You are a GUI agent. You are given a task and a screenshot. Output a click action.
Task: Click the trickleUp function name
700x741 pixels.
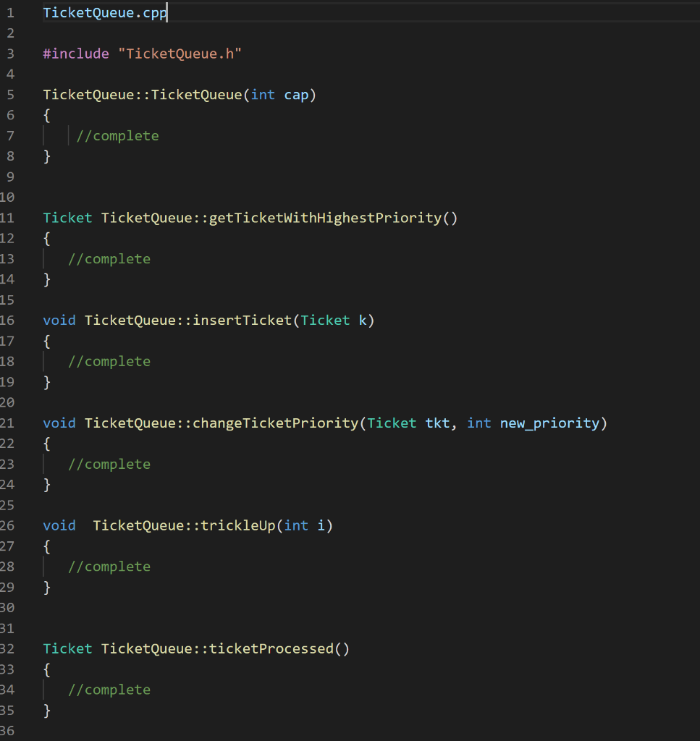click(x=238, y=525)
